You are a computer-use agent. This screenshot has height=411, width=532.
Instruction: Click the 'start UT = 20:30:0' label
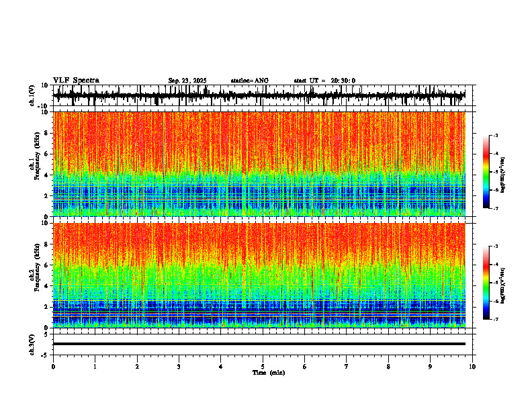click(324, 81)
